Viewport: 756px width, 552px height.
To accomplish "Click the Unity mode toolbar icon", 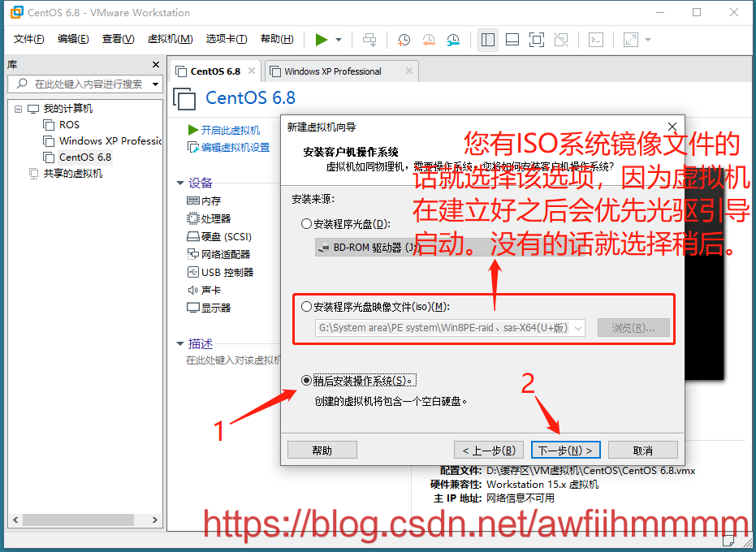I will (x=561, y=40).
